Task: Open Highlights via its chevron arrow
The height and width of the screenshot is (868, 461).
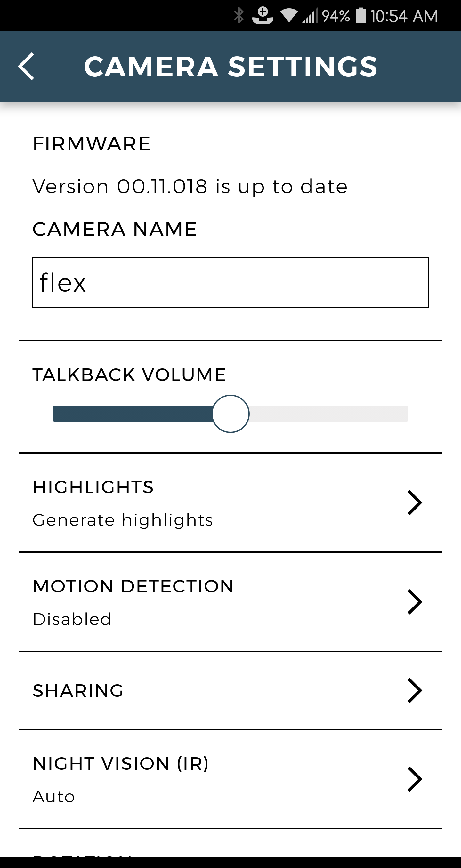Action: [x=415, y=502]
